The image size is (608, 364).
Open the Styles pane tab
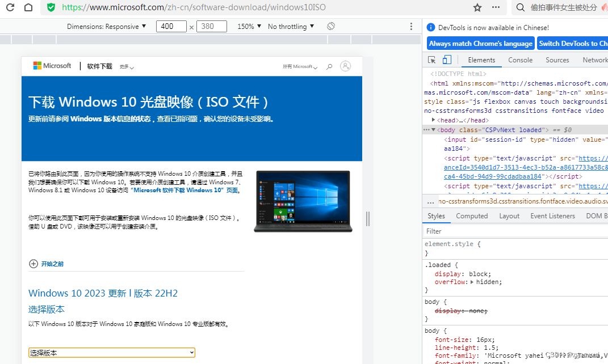pos(436,216)
